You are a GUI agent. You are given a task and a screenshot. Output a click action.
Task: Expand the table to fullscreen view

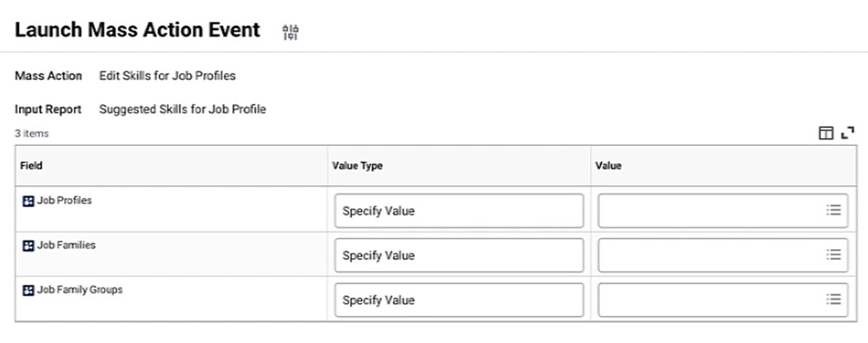tap(847, 133)
